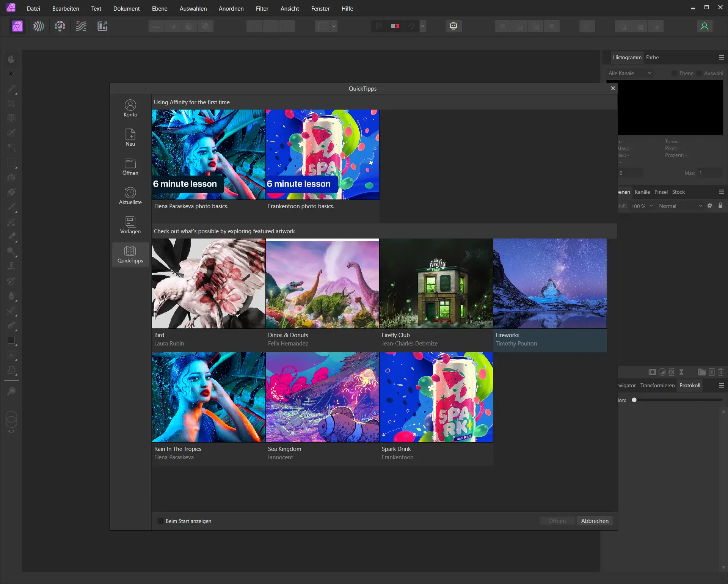Open the Filter menu
Screen dimensions: 728x584
(x=262, y=8)
